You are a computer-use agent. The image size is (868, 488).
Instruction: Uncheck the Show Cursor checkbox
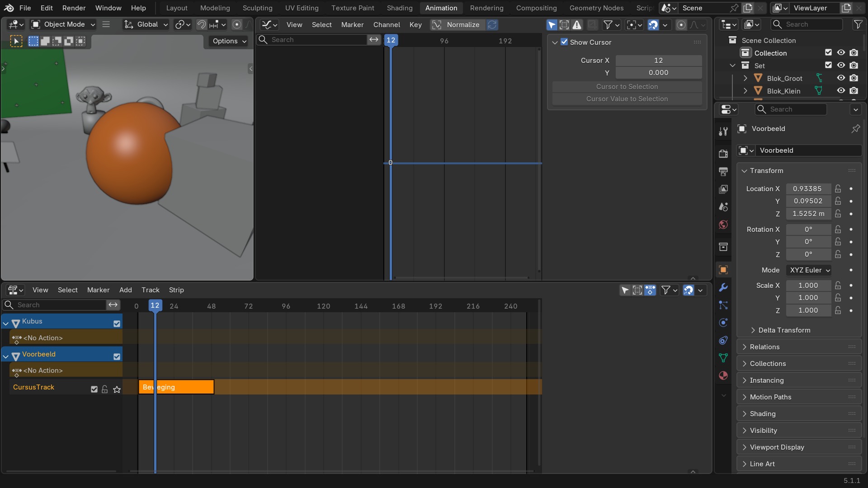tap(564, 42)
